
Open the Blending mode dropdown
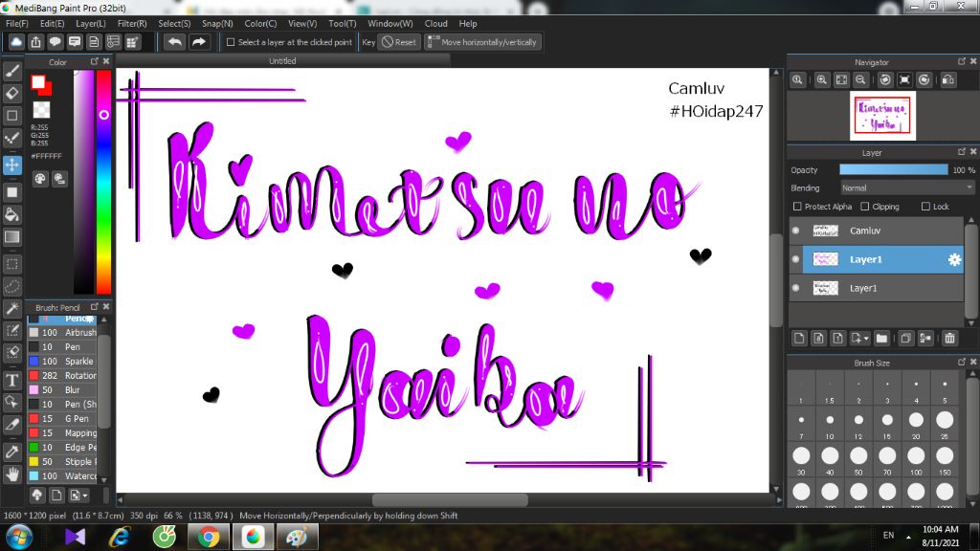point(906,188)
